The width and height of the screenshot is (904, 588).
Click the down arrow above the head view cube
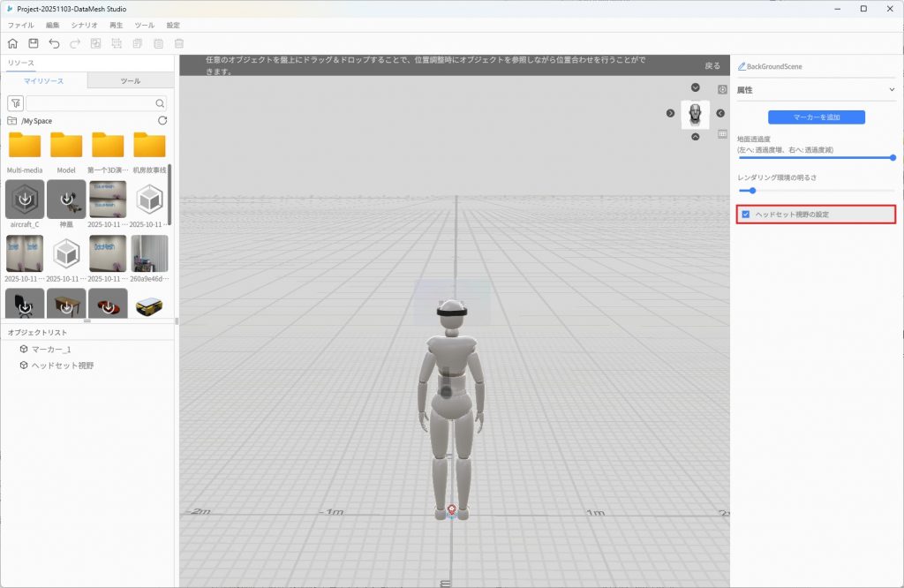point(695,87)
